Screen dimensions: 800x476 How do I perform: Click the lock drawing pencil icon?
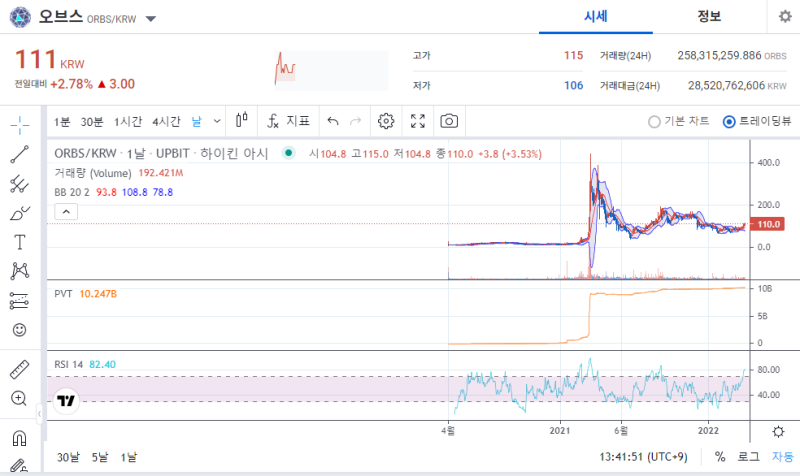[x=18, y=465]
